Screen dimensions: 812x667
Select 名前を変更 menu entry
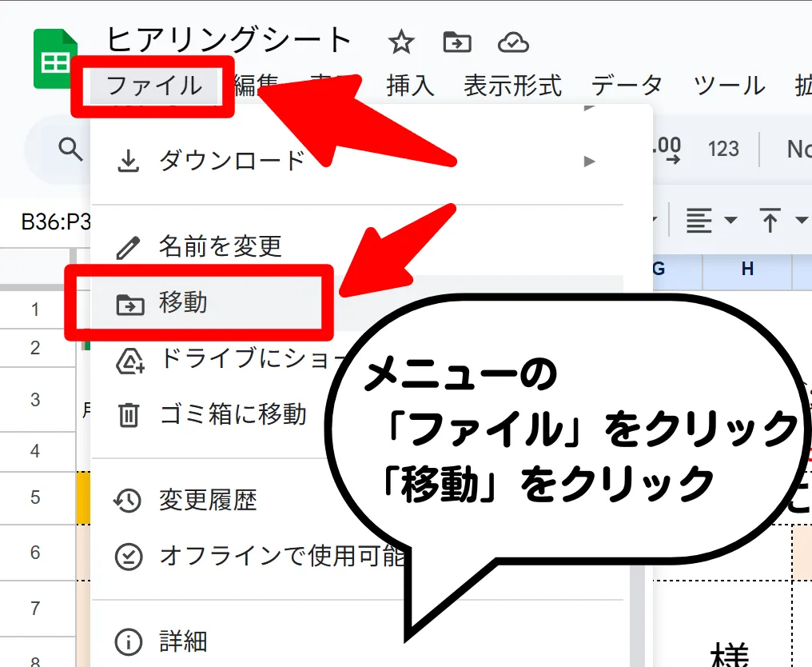point(220,246)
